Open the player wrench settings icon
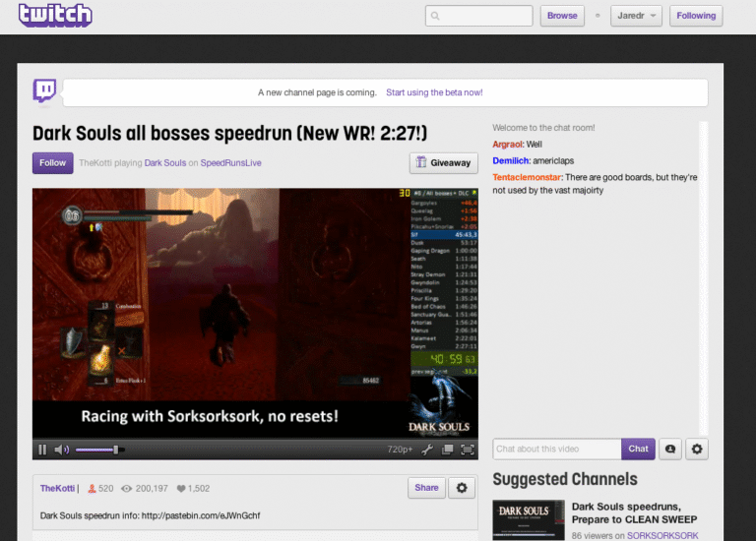The width and height of the screenshot is (756, 541). [427, 450]
